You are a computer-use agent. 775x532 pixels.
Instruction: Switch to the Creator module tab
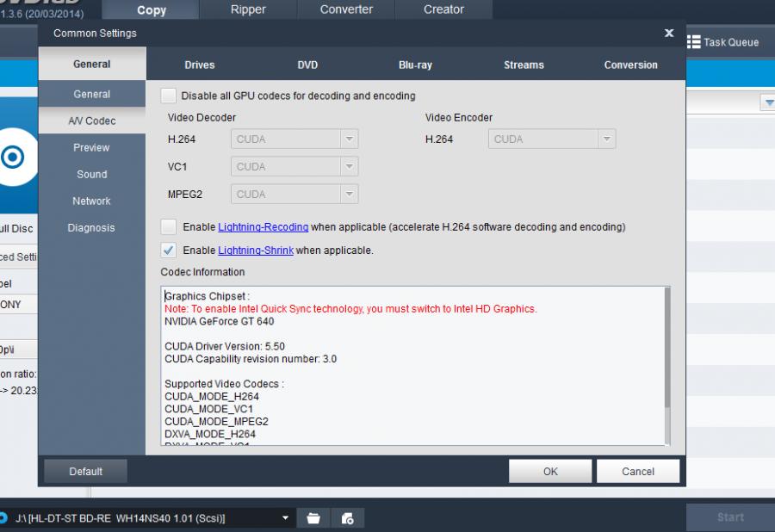[x=443, y=9]
